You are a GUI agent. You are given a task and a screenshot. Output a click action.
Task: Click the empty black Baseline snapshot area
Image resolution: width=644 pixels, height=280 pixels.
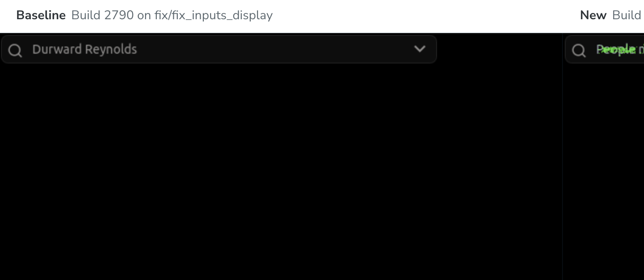(281, 172)
